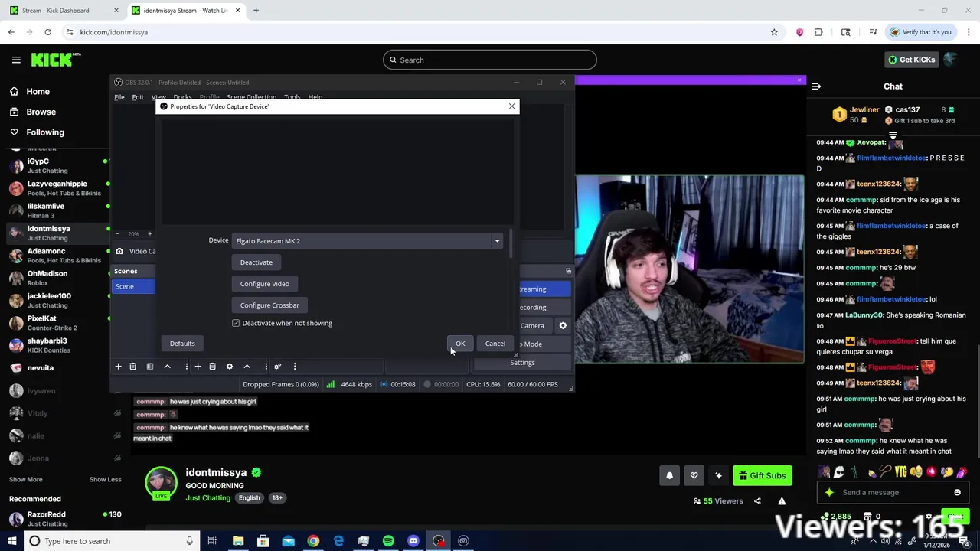Screen dimensions: 980x551
Task: Move scene up with the arrow icon
Action: click(x=167, y=367)
